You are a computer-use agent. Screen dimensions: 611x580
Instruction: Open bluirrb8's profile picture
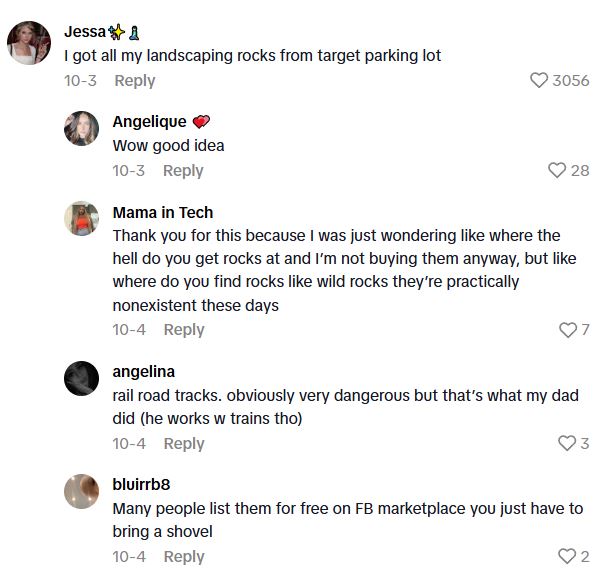point(82,491)
